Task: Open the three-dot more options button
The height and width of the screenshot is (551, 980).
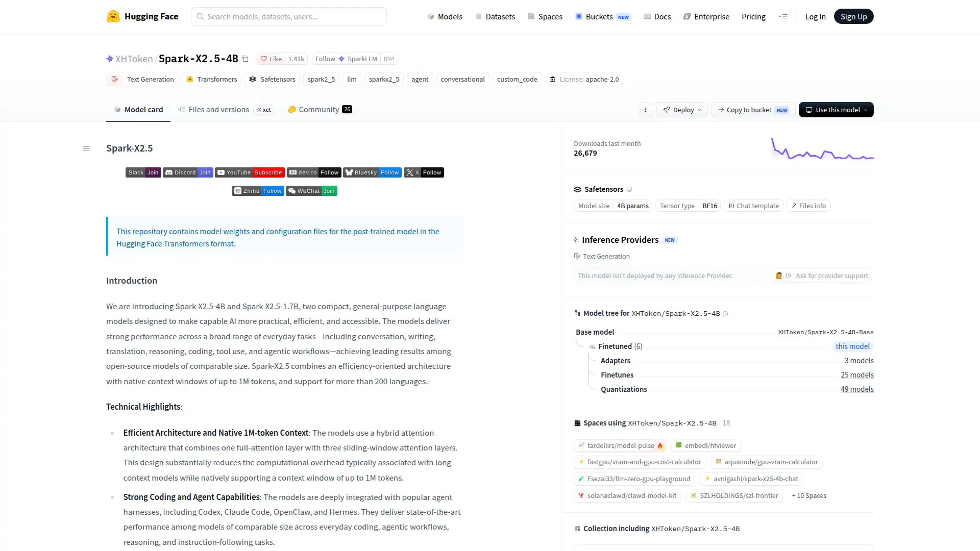Action: [x=646, y=110]
